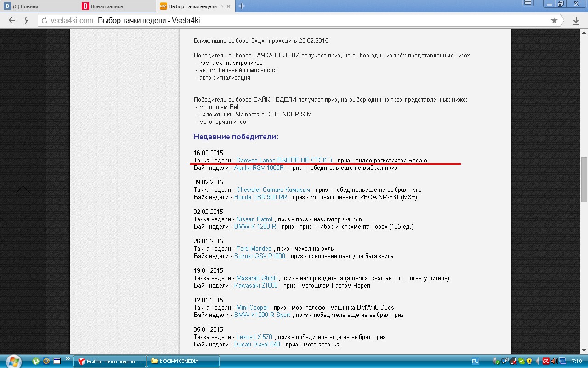Open Safely Remove Hardware tray icon

point(497,361)
